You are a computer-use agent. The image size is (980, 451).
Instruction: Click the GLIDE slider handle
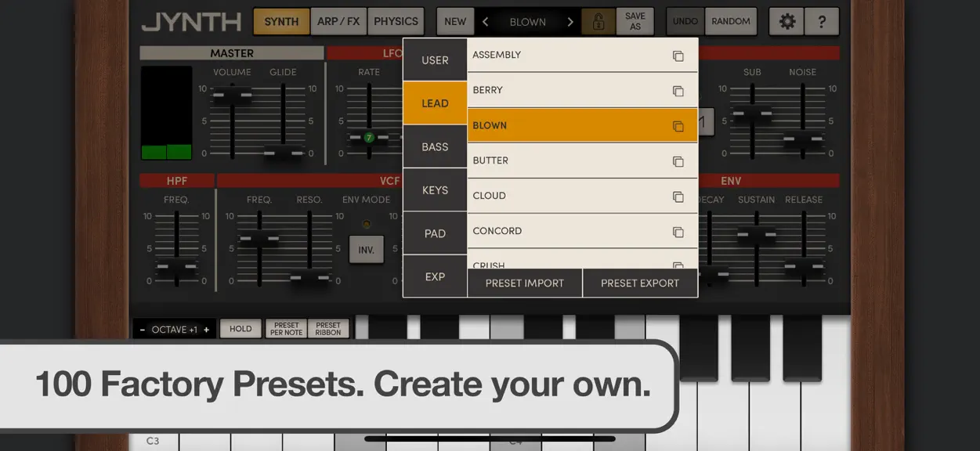[x=283, y=153]
